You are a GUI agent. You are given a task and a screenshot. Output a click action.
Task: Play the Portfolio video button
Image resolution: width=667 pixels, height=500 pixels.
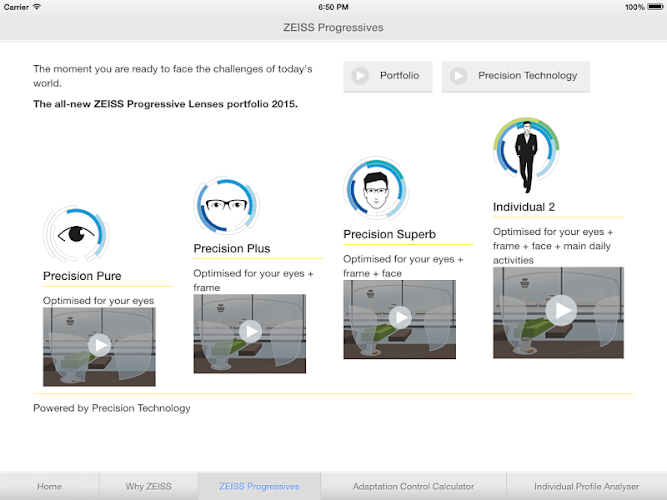(x=388, y=76)
